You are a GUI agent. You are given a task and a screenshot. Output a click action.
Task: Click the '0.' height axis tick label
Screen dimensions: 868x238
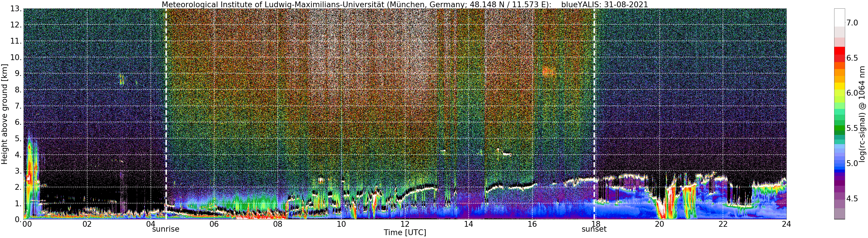pos(18,220)
